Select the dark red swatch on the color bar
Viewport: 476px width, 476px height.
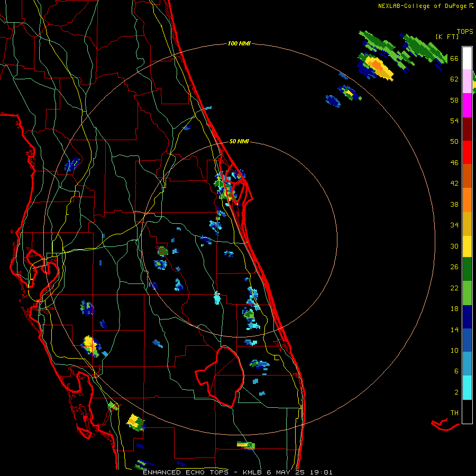click(x=467, y=129)
